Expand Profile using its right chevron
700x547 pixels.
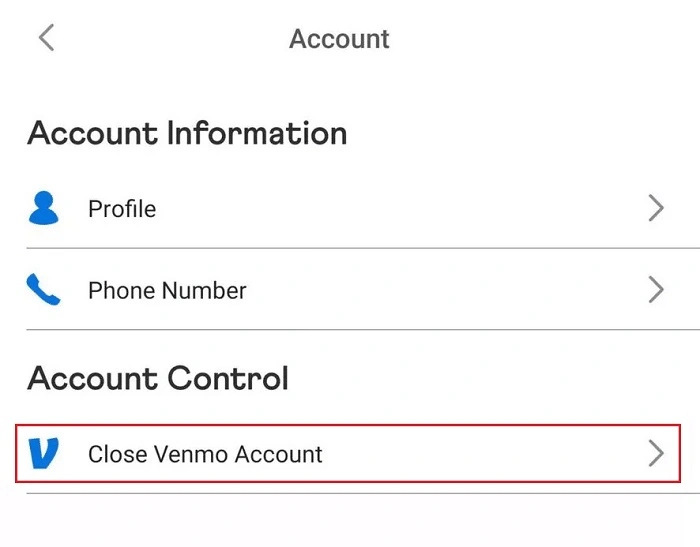pos(656,208)
